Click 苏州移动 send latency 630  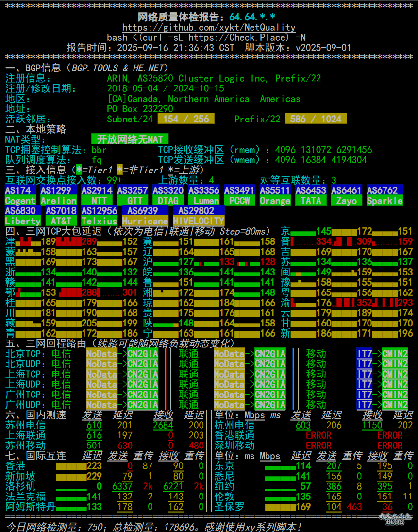pos(125,445)
